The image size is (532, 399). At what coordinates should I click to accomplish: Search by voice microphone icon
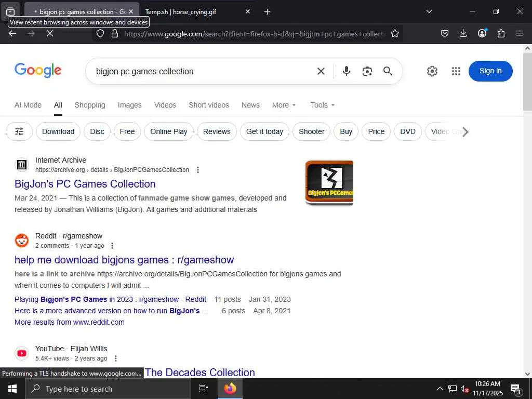click(x=347, y=71)
